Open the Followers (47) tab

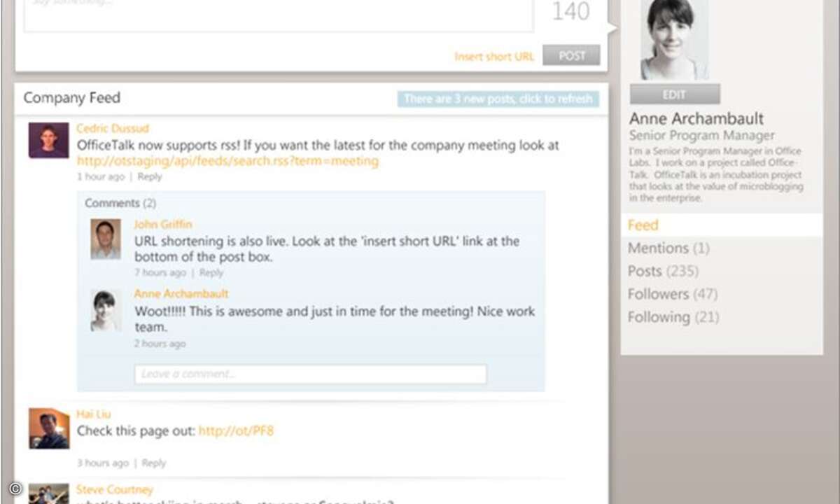673,294
